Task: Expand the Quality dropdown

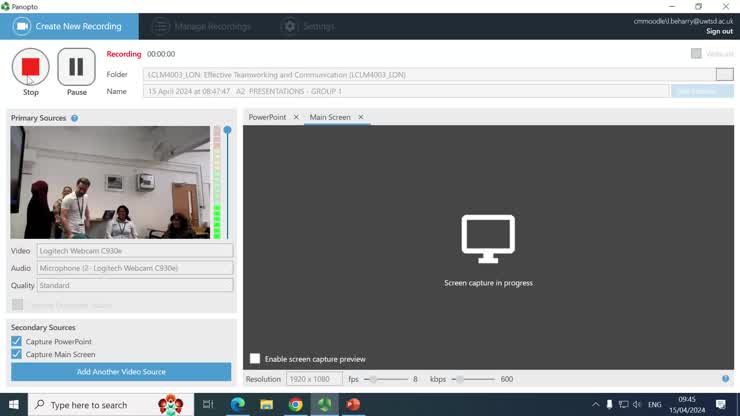Action: (134, 285)
